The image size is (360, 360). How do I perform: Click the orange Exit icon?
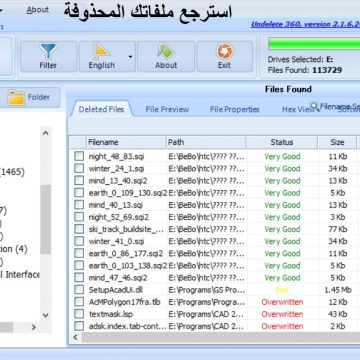click(x=224, y=51)
